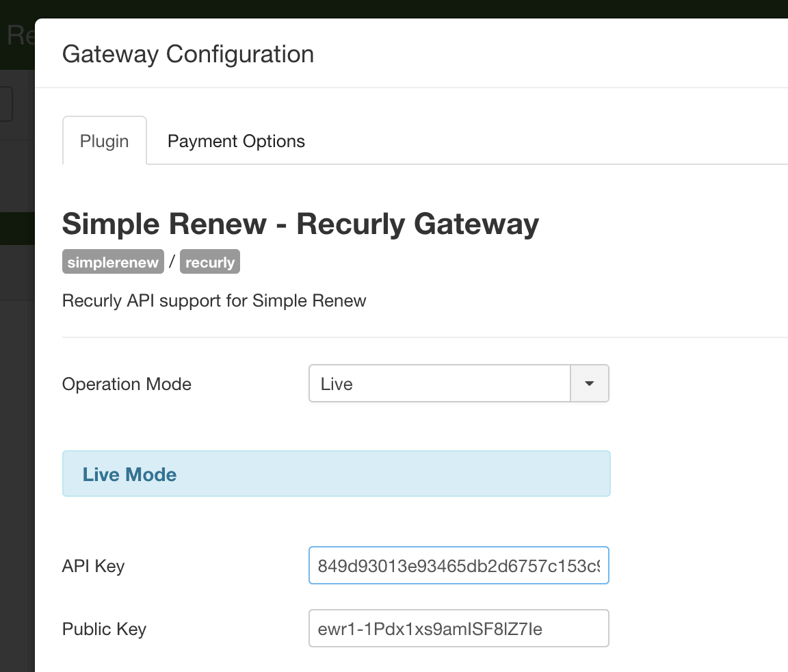Select the Simple Renew - Recurly Gateway heading
The width and height of the screenshot is (788, 672).
300,224
